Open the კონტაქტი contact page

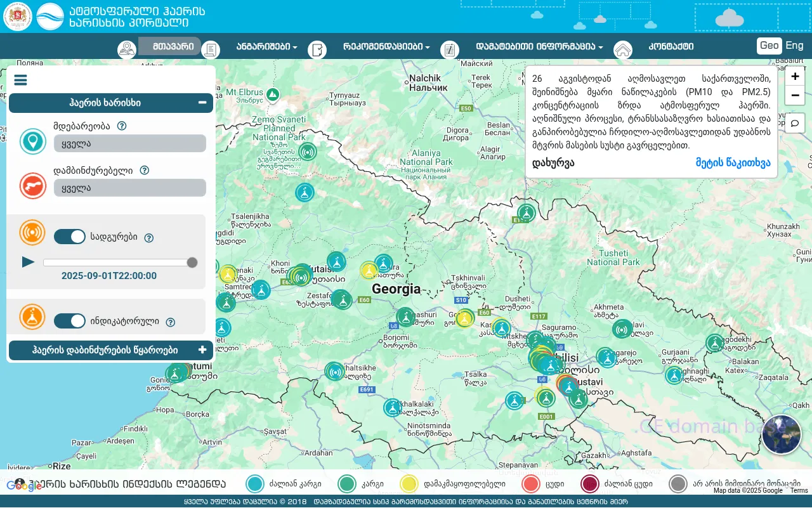pos(671,47)
